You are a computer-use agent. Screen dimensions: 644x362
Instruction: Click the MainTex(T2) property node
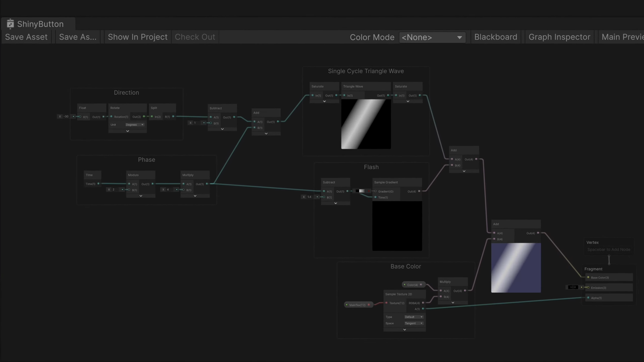pyautogui.click(x=358, y=305)
